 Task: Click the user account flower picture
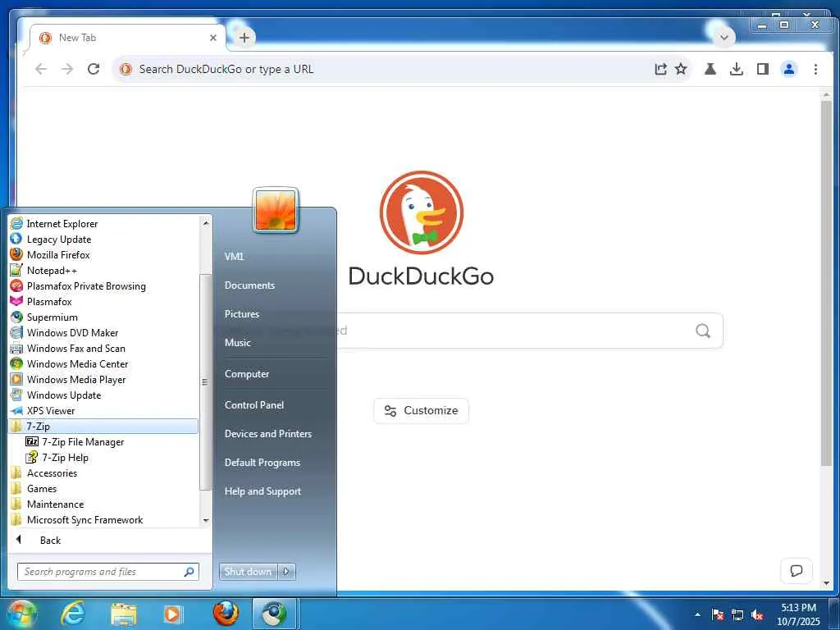pyautogui.click(x=276, y=211)
